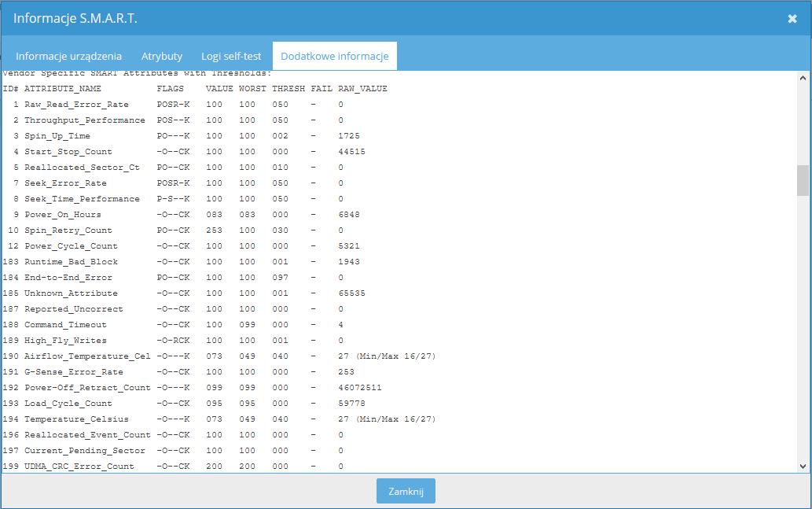Click the FLAGS column header
Screen dimensions: 812x509
click(x=171, y=89)
